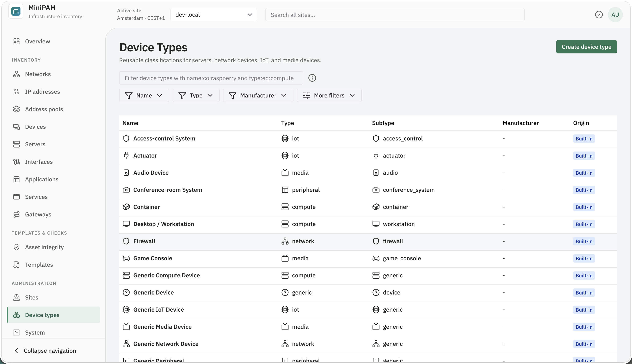Open the Applications section
The image size is (632, 364).
click(54, 179)
